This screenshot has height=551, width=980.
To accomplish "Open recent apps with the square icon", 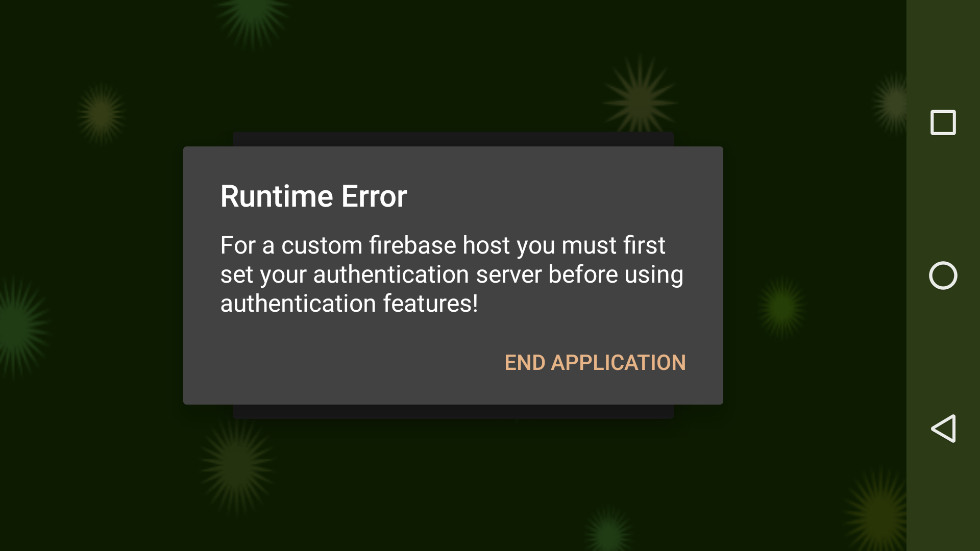I will (x=943, y=122).
